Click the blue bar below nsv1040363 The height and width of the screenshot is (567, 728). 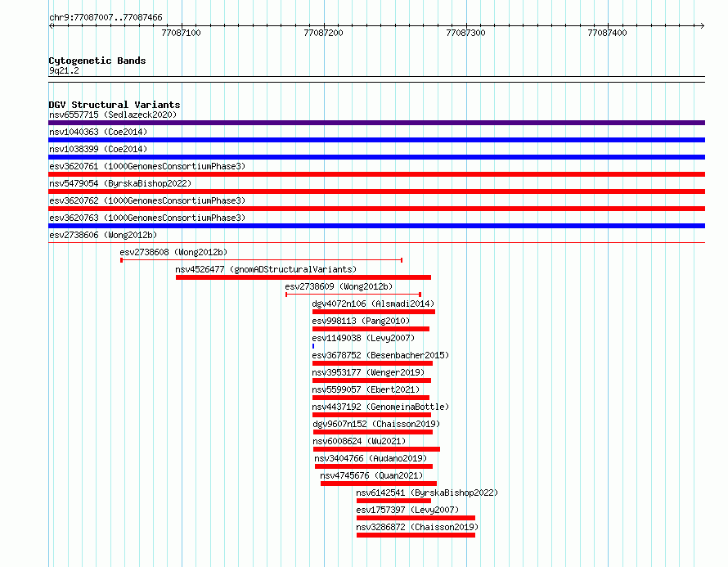(376, 140)
